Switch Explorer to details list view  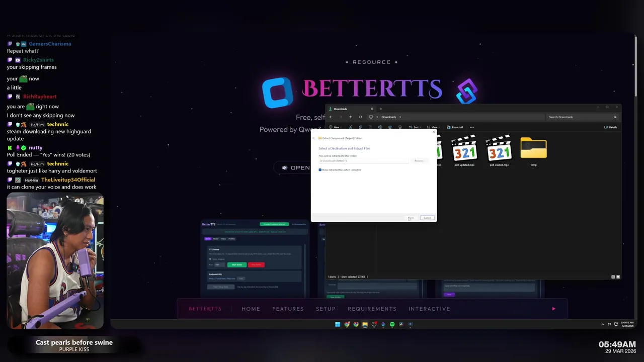point(613,277)
